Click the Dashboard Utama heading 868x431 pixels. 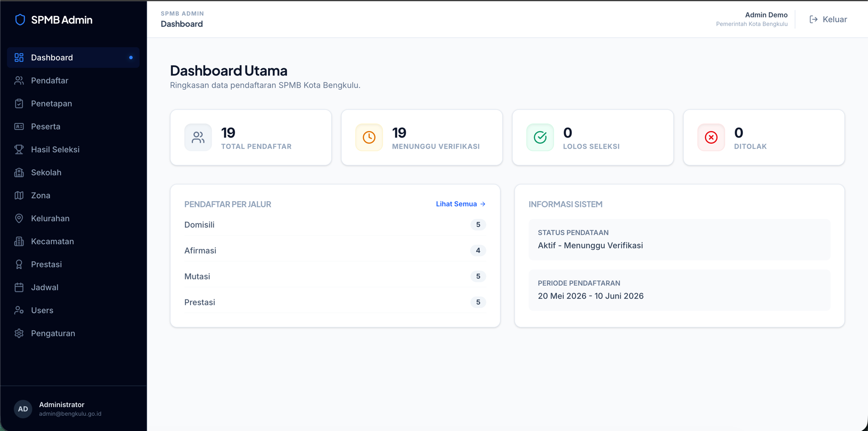pos(229,70)
